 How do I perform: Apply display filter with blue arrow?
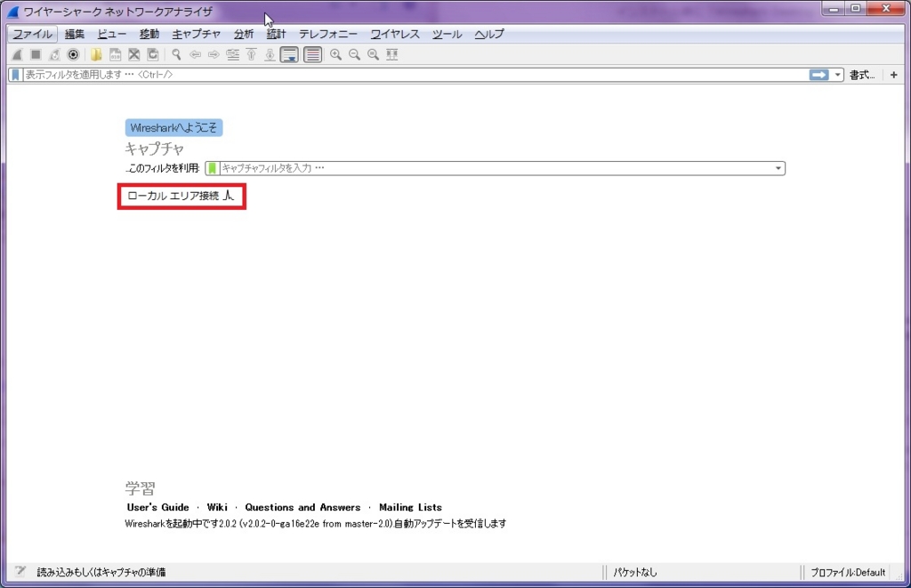click(x=818, y=75)
